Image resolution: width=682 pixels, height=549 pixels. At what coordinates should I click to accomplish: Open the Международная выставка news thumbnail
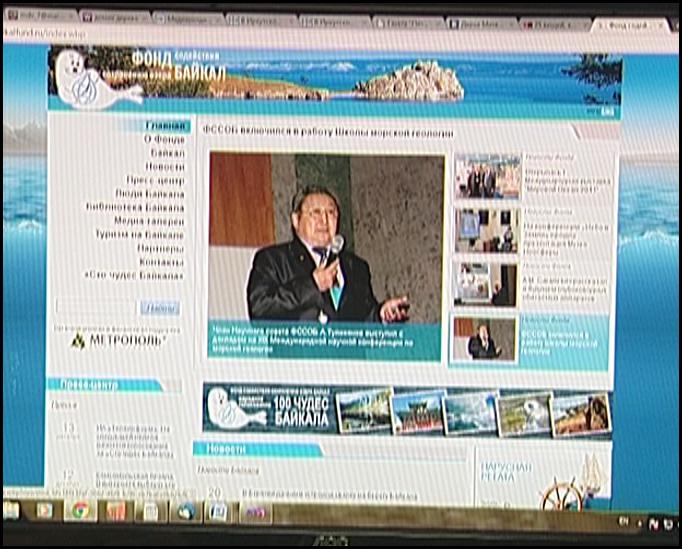coord(488,176)
